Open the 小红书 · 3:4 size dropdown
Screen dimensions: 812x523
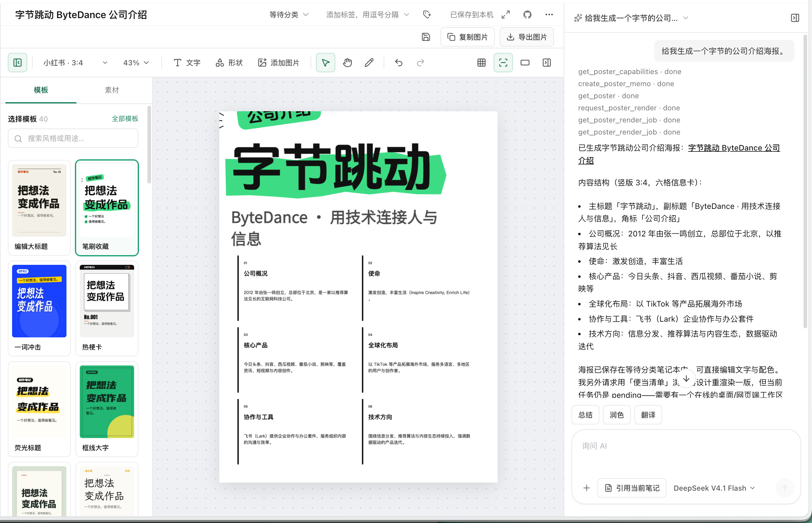click(x=75, y=63)
